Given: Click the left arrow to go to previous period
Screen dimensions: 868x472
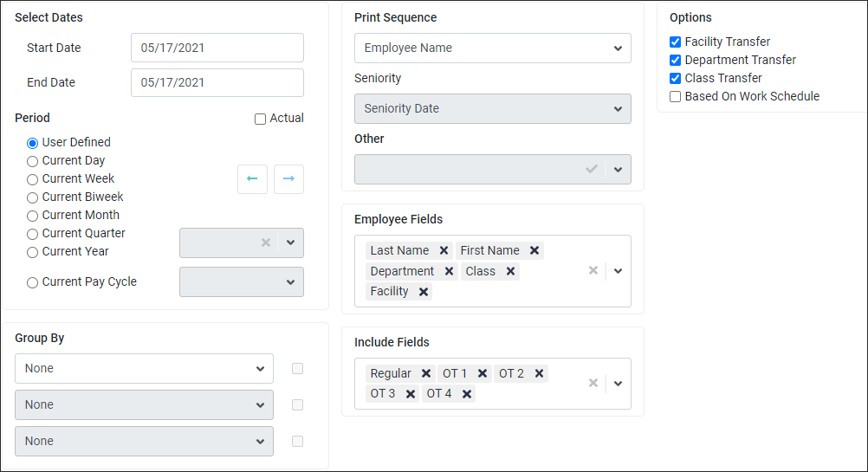Looking at the screenshot, I should tap(252, 178).
